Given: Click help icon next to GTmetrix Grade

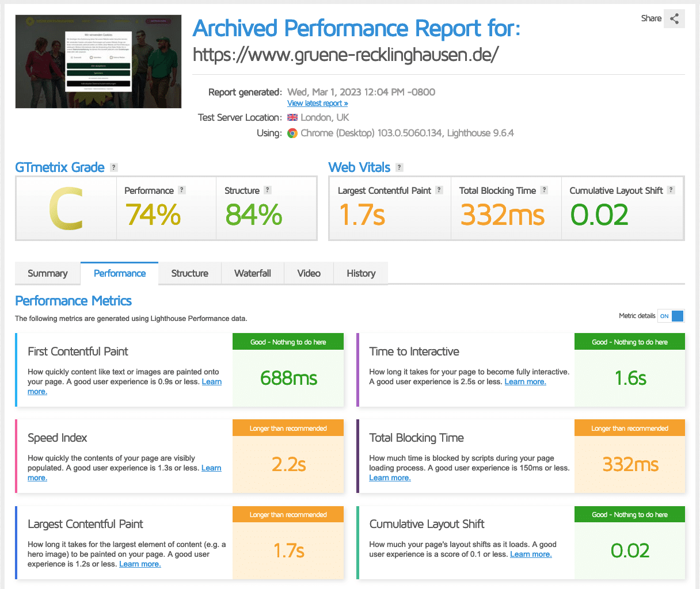Looking at the screenshot, I should click(x=114, y=167).
